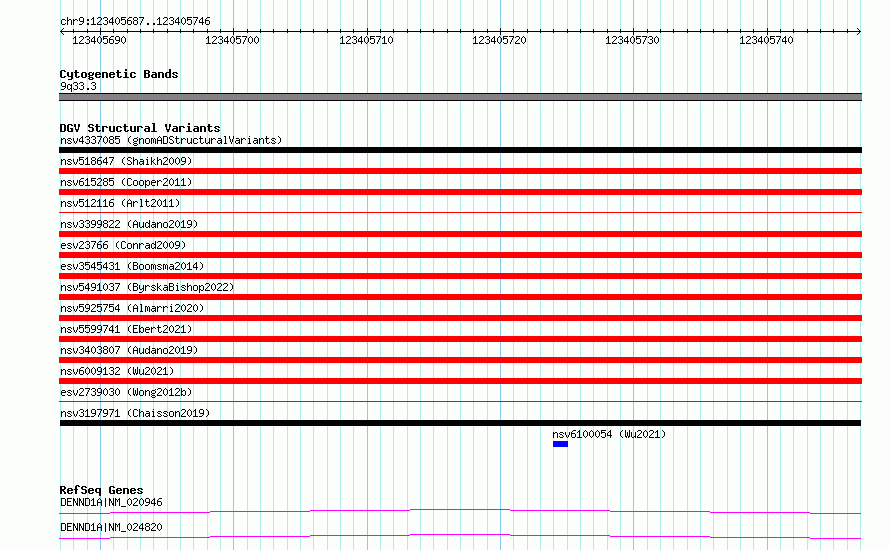Click ruler tick label 123405740
This screenshot has width=890, height=550.
[x=766, y=40]
